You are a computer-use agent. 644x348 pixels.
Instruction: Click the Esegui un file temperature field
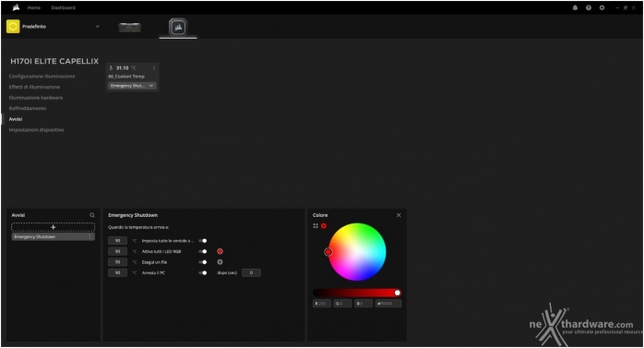pos(117,262)
